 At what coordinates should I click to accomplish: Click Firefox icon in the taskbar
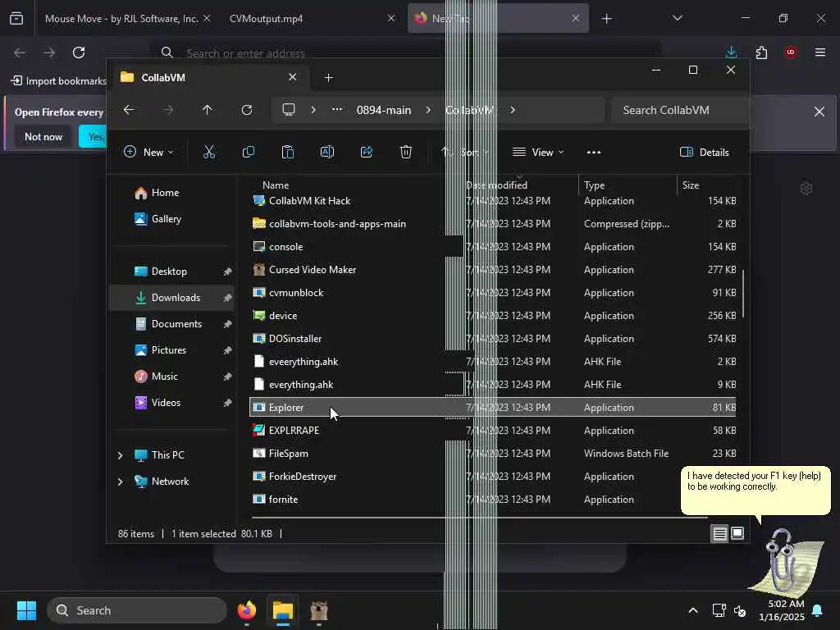coord(246,610)
